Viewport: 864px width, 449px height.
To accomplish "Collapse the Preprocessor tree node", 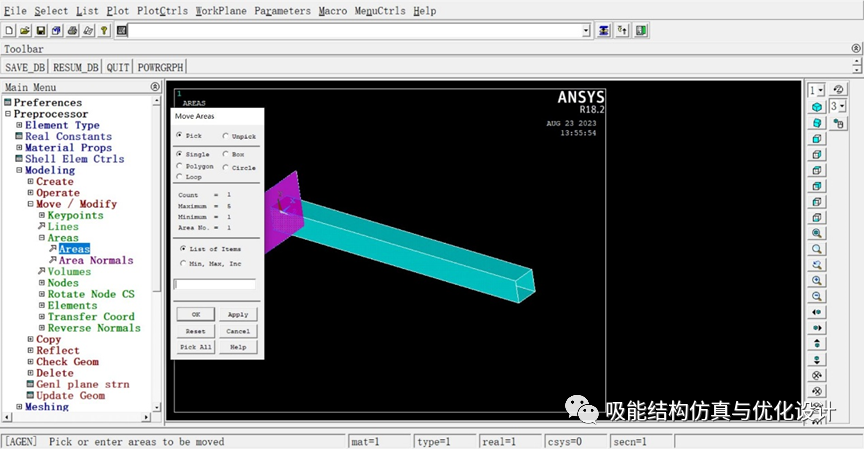I will [x=8, y=113].
